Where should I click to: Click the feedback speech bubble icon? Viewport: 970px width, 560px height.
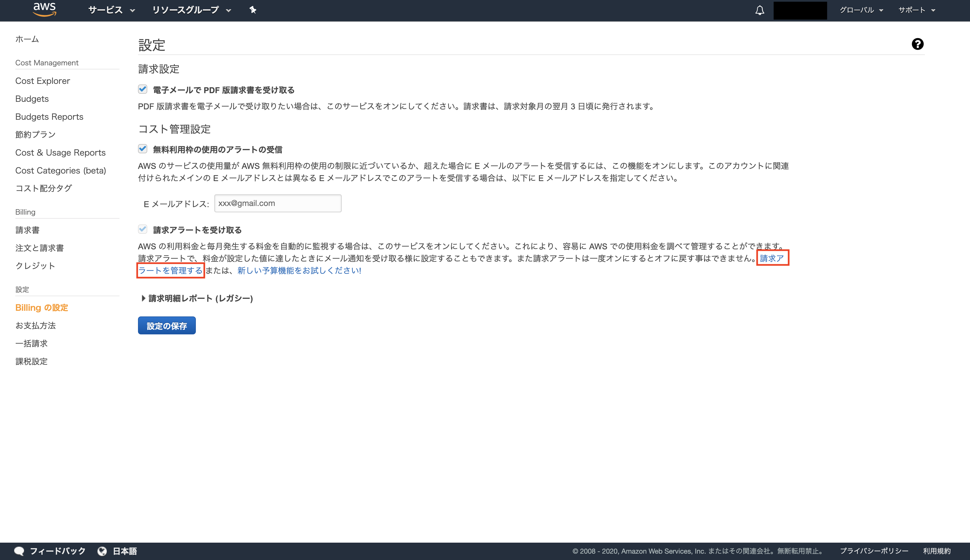19,550
